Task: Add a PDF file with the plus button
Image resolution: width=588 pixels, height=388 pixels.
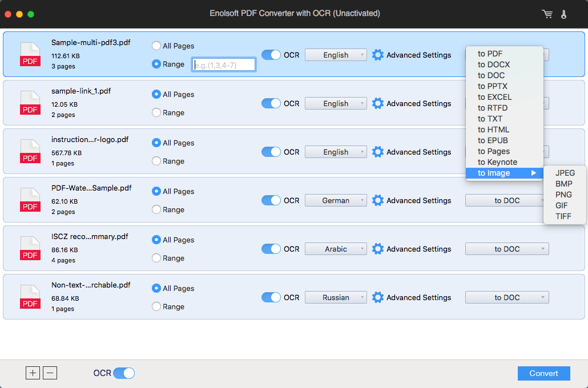Action: coord(33,373)
